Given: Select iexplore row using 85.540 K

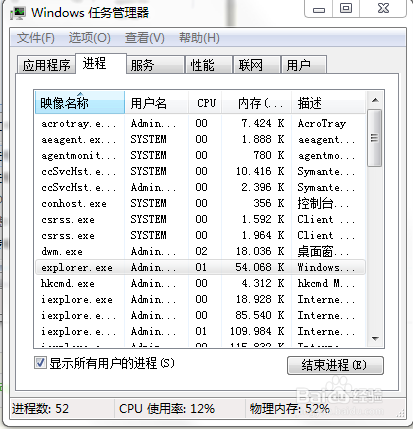Looking at the screenshot, I should [x=200, y=316].
